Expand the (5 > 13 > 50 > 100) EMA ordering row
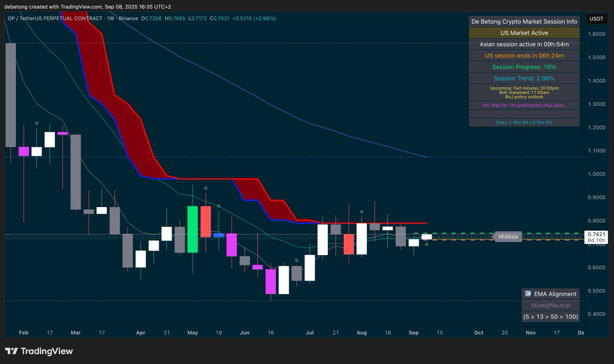This screenshot has height=364, width=614. click(551, 316)
